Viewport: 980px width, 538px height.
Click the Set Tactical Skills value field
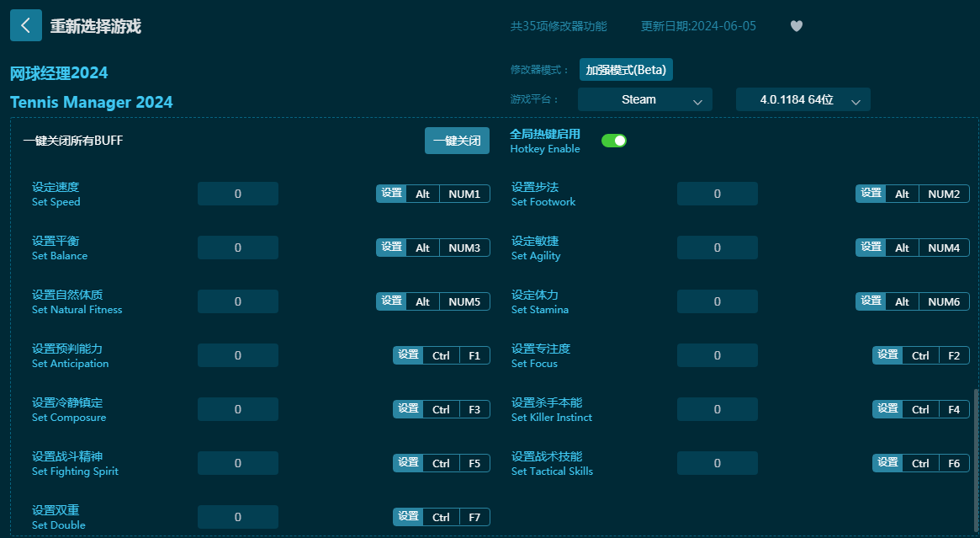718,463
